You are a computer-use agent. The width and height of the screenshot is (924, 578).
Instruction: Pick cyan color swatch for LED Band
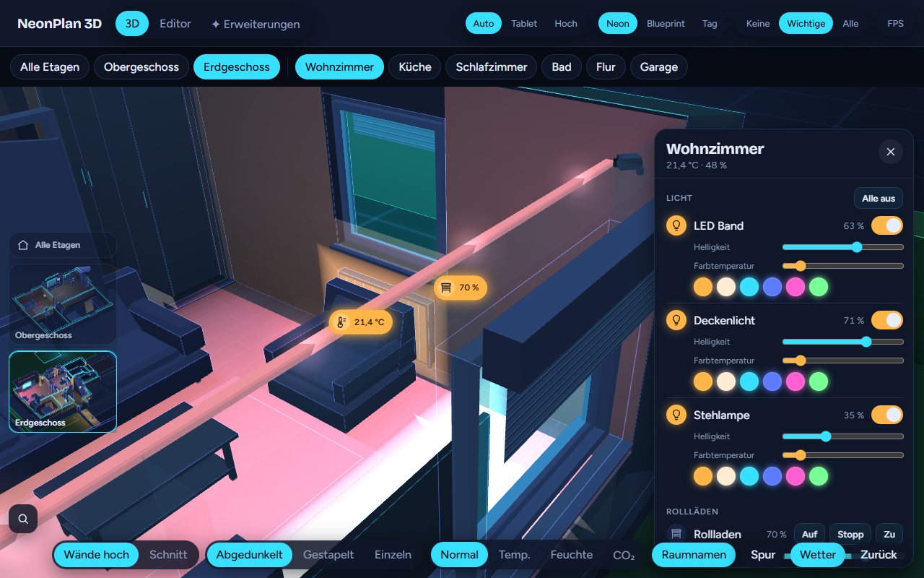click(749, 287)
